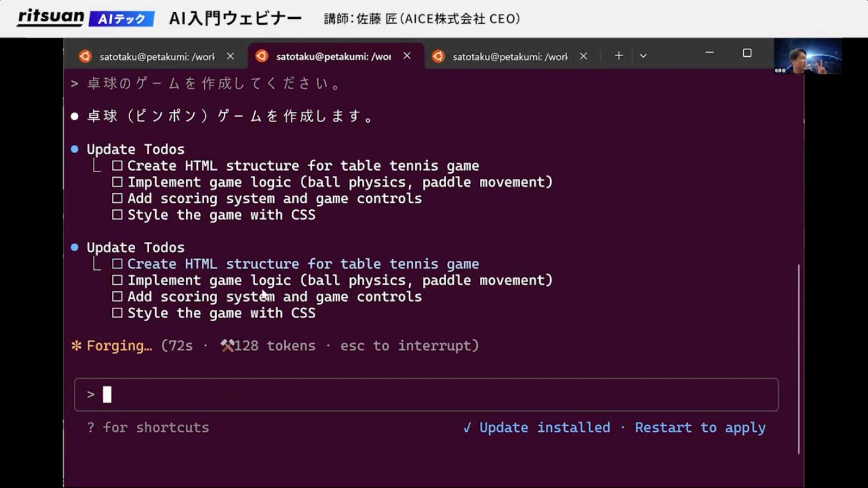Check the highlighted Create HTML structure todo box
Image resolution: width=868 pixels, height=488 pixels.
[x=117, y=264]
